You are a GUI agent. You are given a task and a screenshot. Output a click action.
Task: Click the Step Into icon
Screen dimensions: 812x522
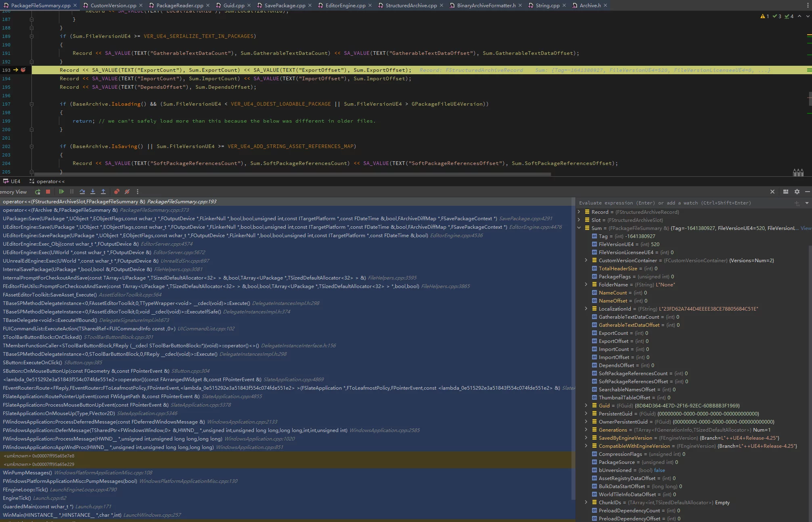point(93,192)
